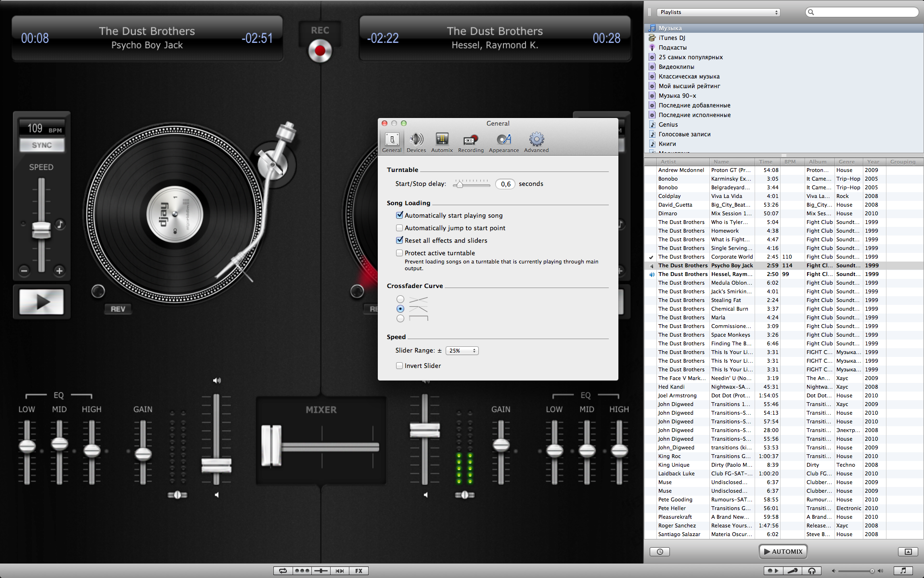Open the Devices preferences tab
Image resolution: width=924 pixels, height=578 pixels.
coord(416,143)
